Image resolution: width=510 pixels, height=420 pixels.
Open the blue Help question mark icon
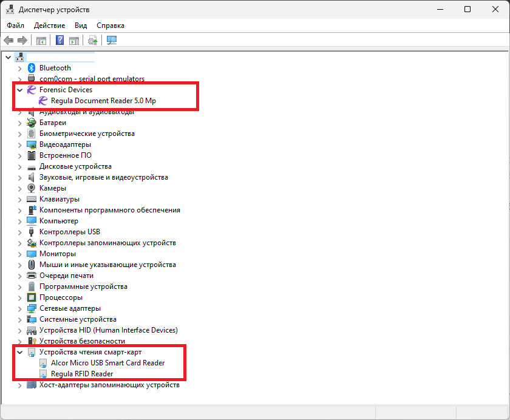[60, 40]
